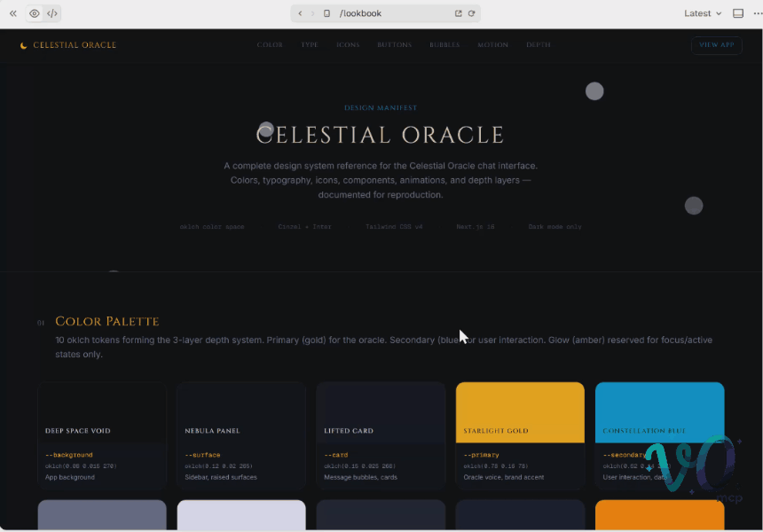Go to the ICONS section in the nav
The width and height of the screenshot is (763, 532).
click(348, 44)
